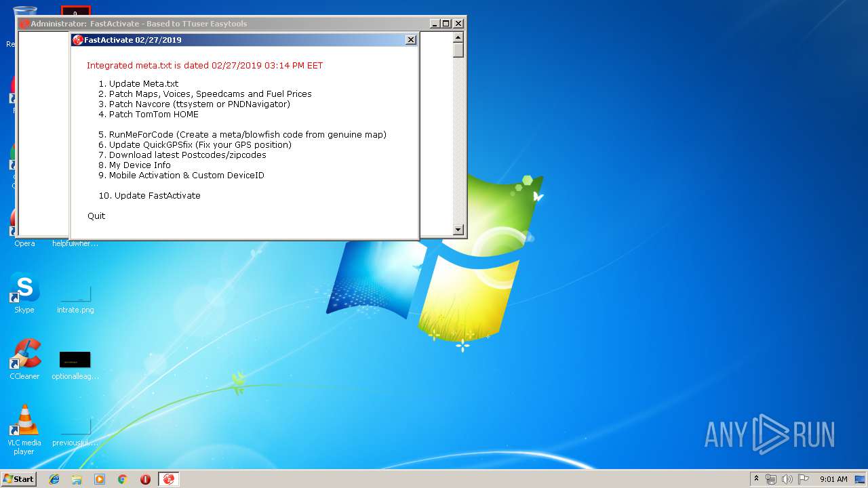The image size is (868, 488).
Task: Minimize the Administrator FastActivate window
Action: (435, 24)
